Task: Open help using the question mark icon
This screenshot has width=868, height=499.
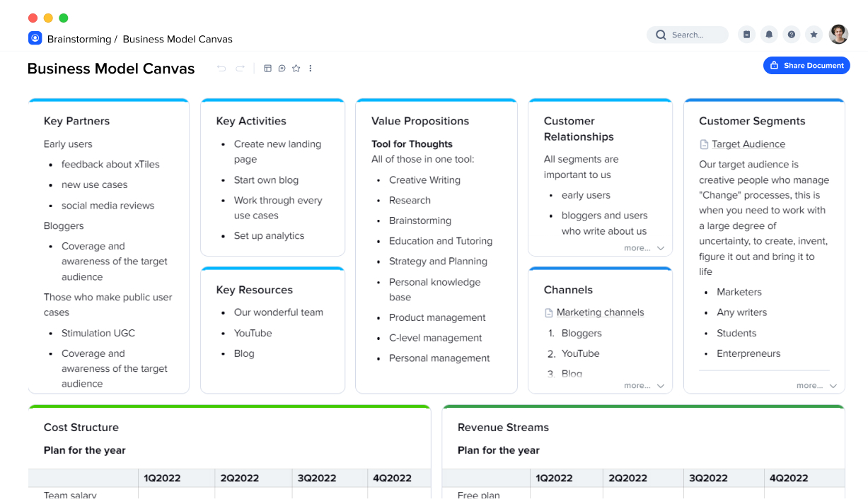Action: coord(791,34)
